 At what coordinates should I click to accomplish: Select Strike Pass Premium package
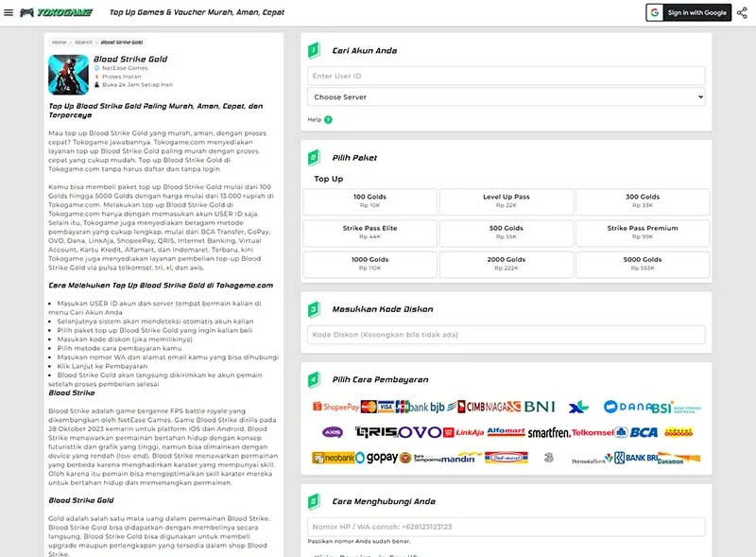tap(642, 232)
